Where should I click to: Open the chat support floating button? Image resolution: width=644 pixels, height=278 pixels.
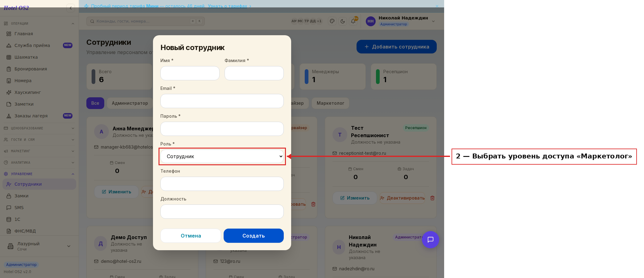(x=431, y=240)
